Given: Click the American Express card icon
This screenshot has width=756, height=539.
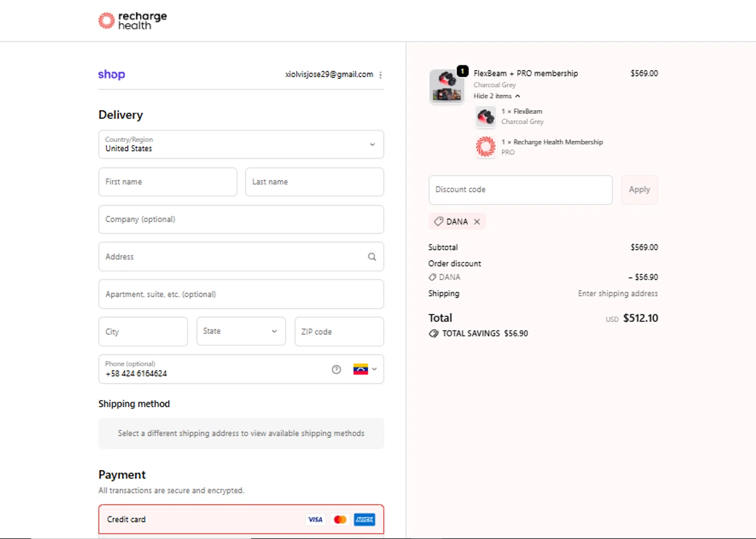Looking at the screenshot, I should coord(364,519).
